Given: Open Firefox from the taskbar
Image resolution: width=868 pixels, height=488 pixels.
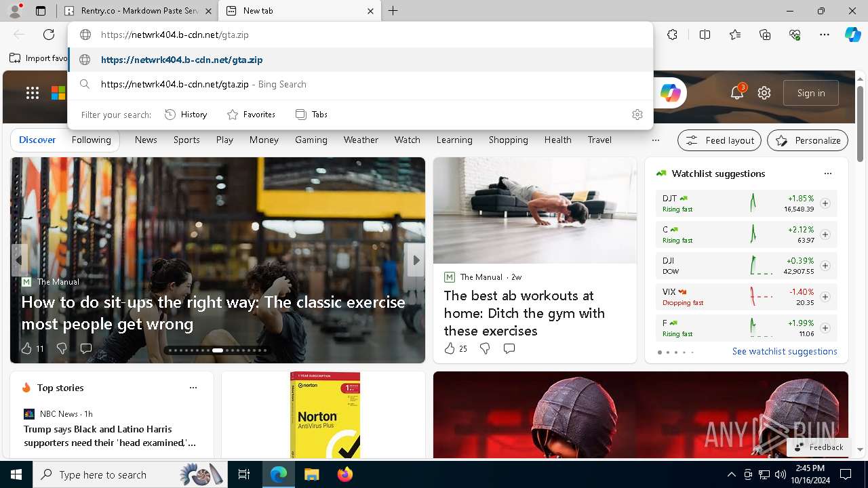Looking at the screenshot, I should [x=344, y=474].
